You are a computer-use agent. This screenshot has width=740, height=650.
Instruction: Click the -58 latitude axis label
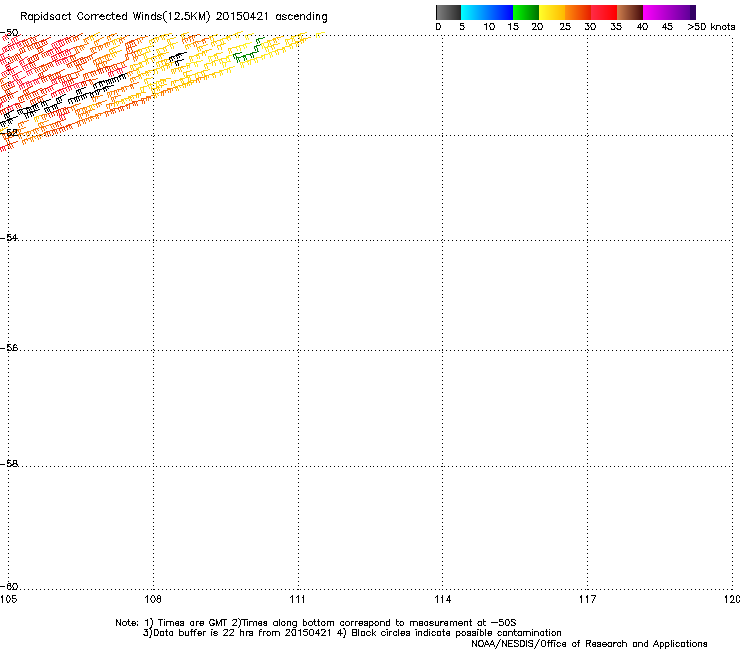tap(9, 464)
